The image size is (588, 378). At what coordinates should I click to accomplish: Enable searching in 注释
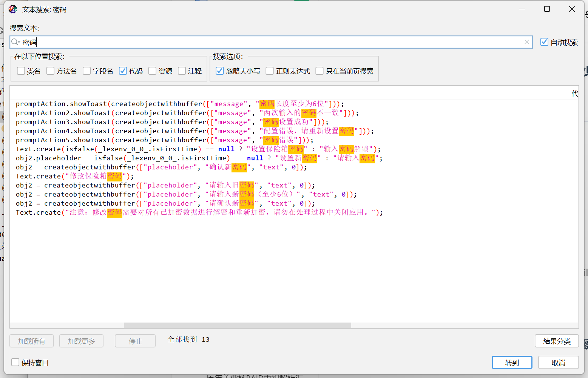(182, 71)
